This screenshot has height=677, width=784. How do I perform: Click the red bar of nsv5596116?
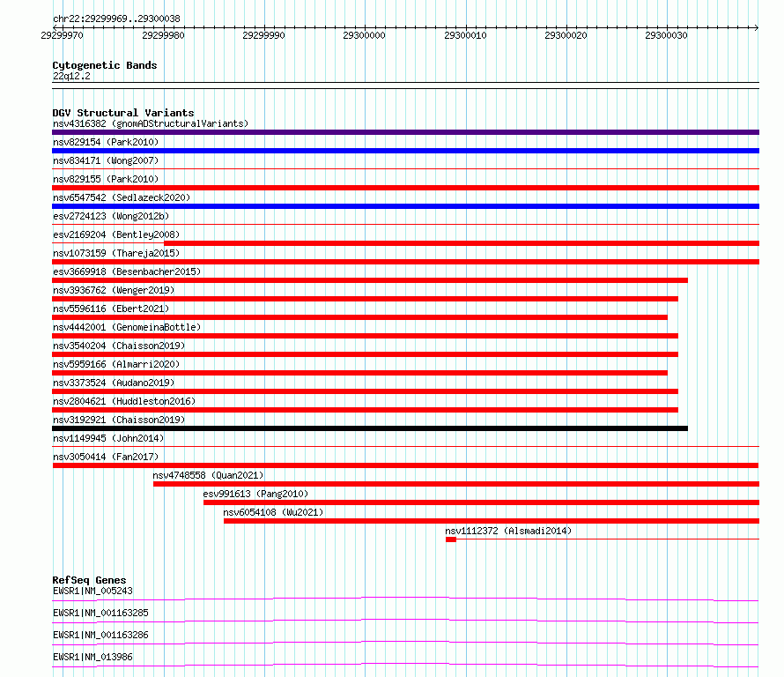pyautogui.click(x=360, y=317)
